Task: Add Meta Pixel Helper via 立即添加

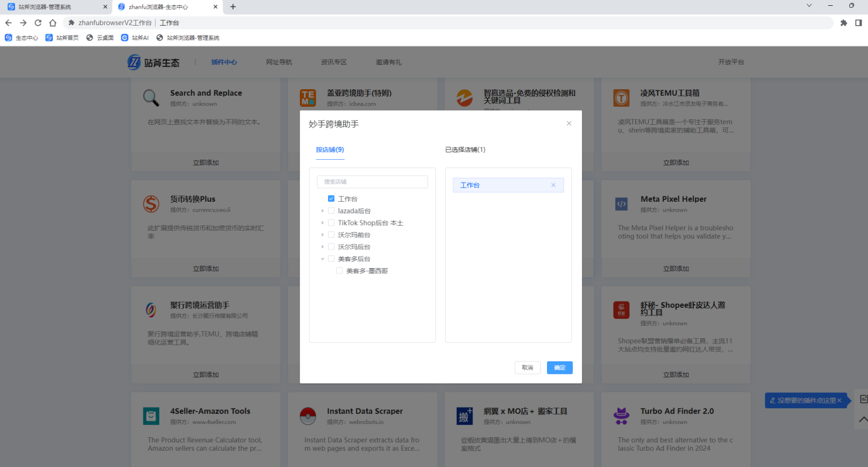Action: [676, 269]
